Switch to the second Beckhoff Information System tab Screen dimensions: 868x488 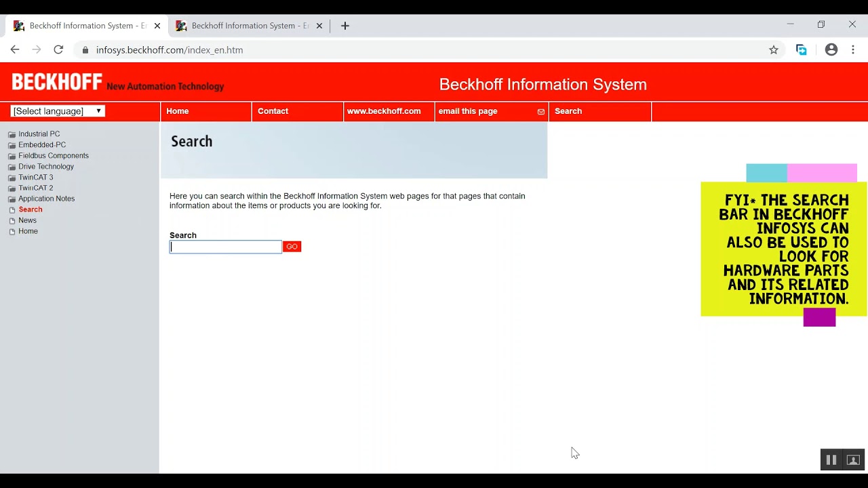tap(249, 26)
